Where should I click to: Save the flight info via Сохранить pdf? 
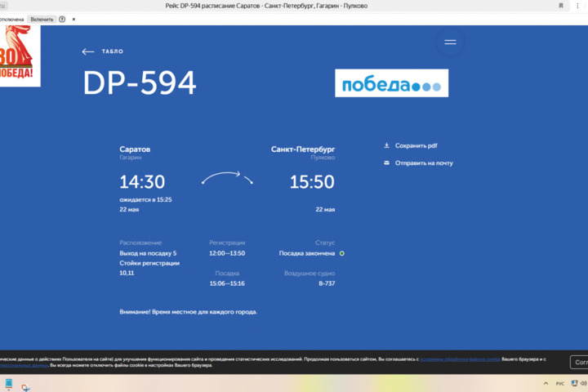pos(416,145)
